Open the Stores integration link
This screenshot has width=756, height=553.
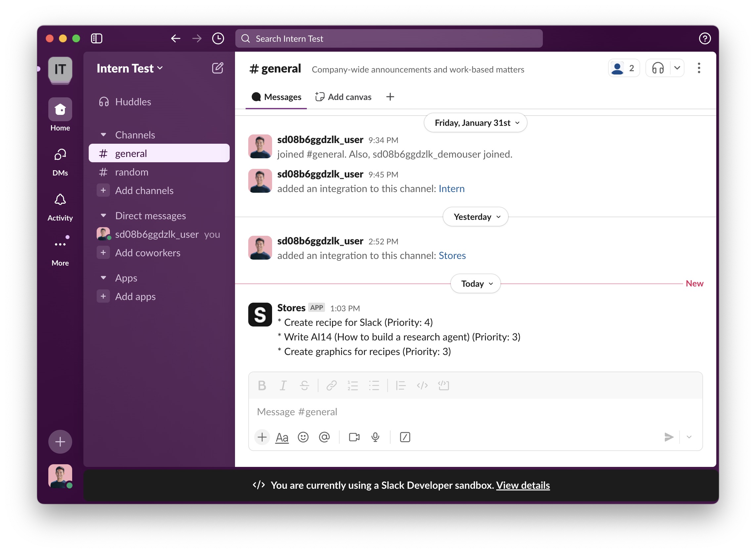click(x=452, y=256)
